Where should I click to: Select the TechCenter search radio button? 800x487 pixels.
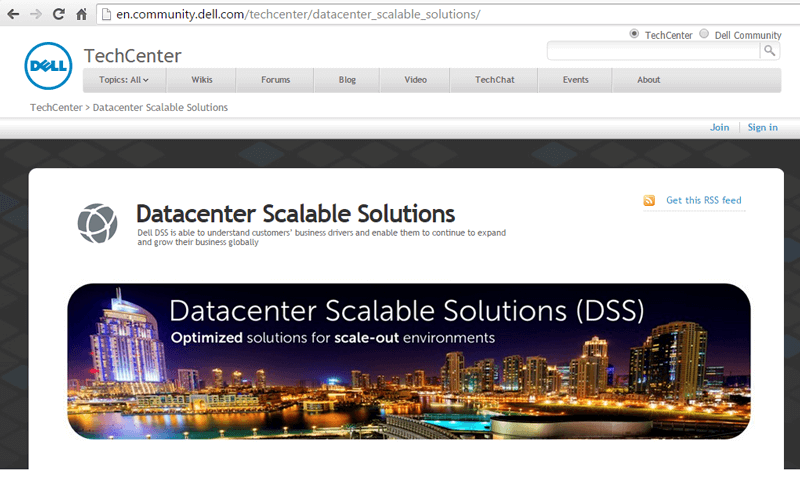click(x=634, y=34)
